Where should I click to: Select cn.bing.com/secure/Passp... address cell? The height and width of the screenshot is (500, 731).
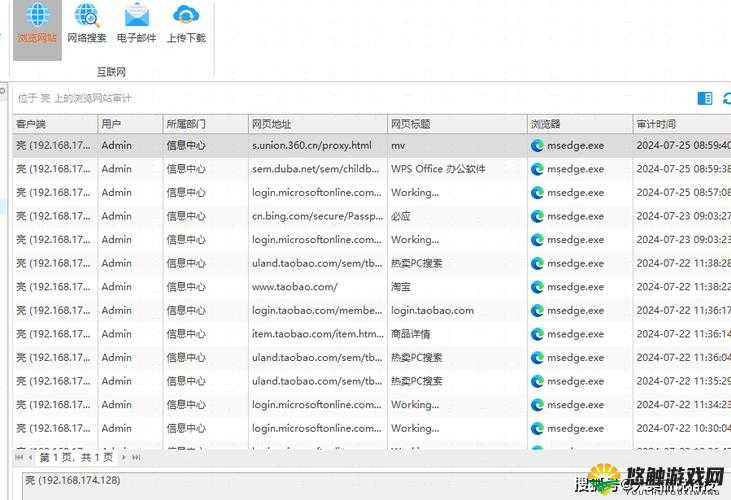pos(317,216)
